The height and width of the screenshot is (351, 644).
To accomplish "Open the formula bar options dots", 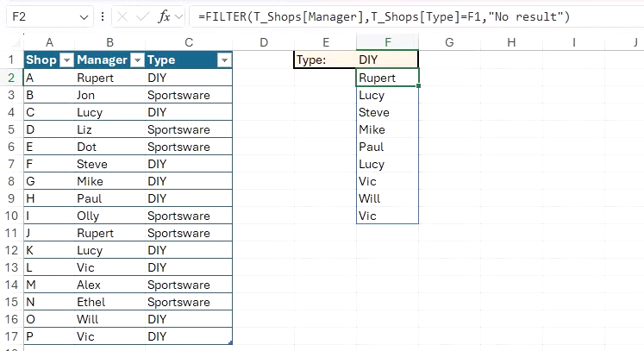I will pos(103,17).
